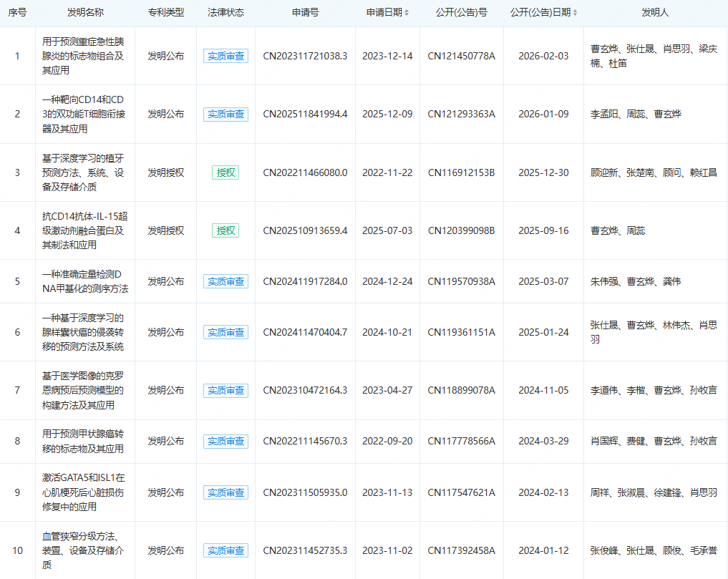
Task: Open patent titled 抗CD14抗体-IL-15超级激动剂融合蛋白及其制法和应用
Action: click(x=84, y=230)
